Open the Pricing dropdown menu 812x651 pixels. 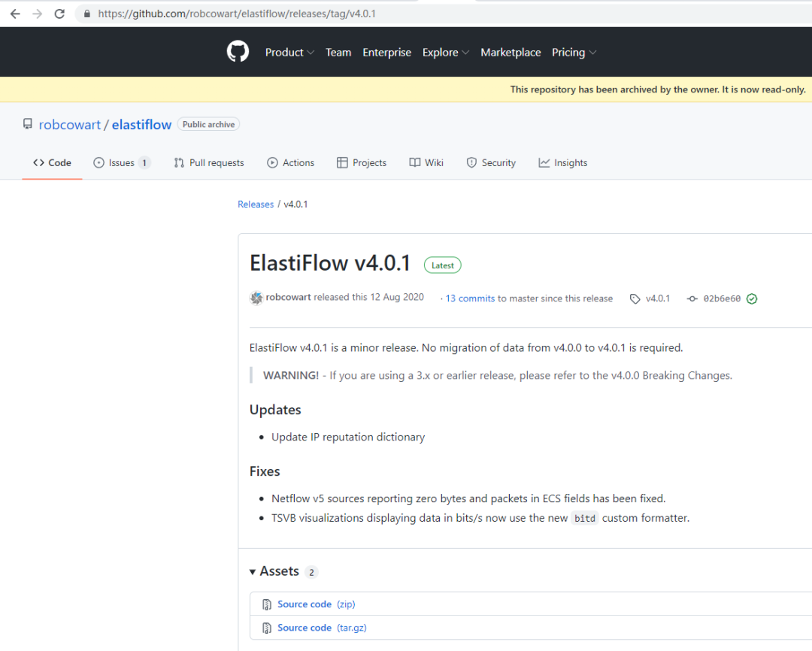point(574,52)
